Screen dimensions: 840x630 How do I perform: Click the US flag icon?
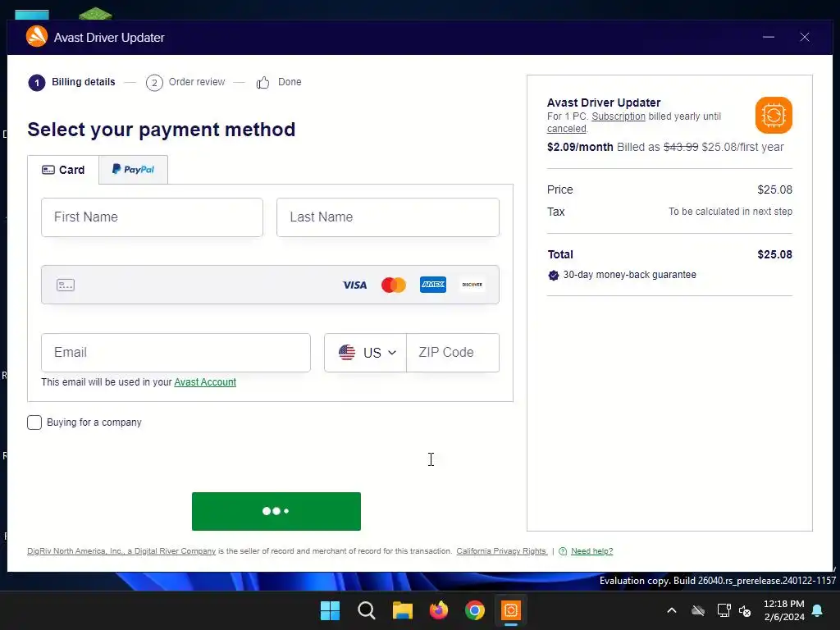(347, 353)
